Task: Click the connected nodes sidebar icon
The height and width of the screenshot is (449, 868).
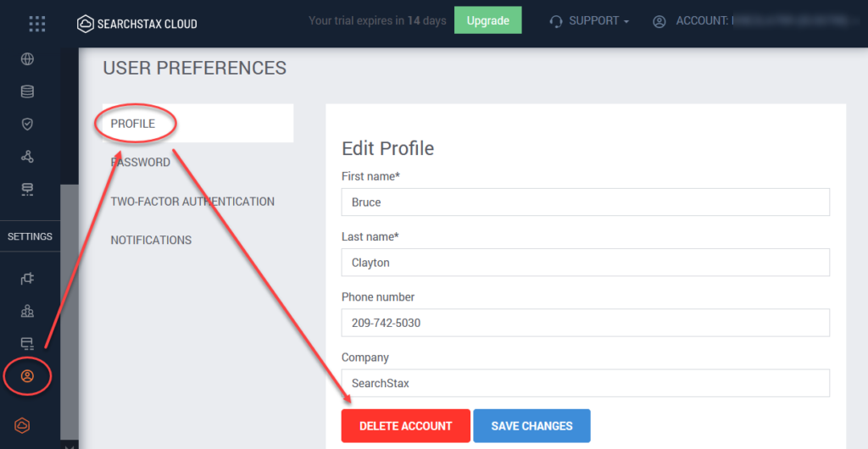Action: click(x=27, y=157)
